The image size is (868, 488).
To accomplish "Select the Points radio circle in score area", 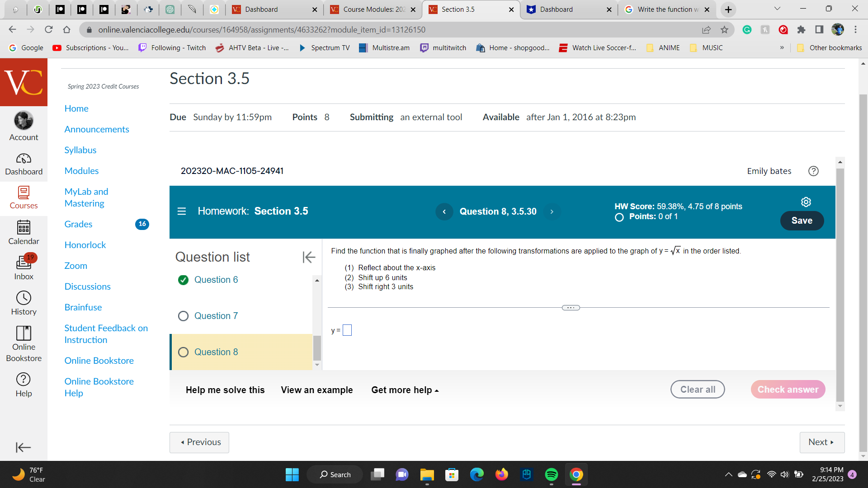I will click(x=619, y=217).
